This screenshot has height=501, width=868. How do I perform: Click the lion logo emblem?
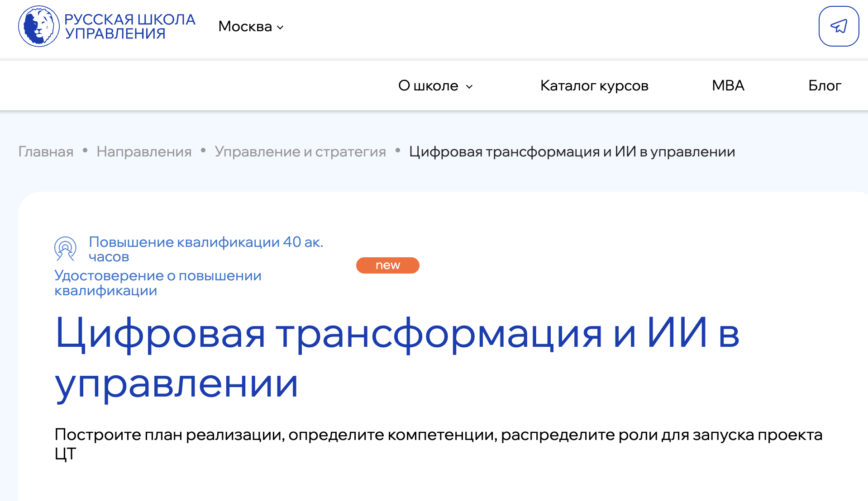click(x=39, y=26)
